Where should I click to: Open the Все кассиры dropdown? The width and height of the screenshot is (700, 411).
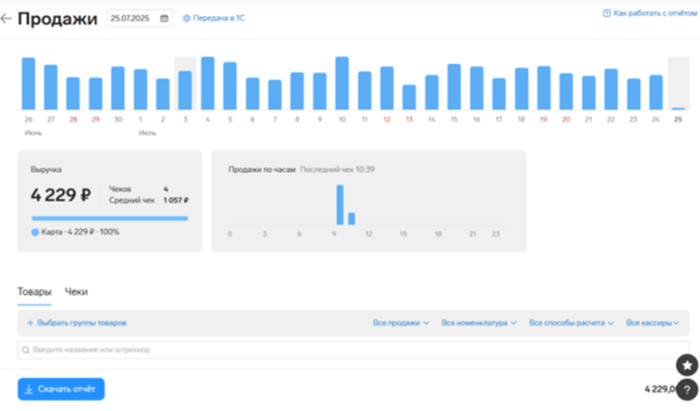[653, 323]
